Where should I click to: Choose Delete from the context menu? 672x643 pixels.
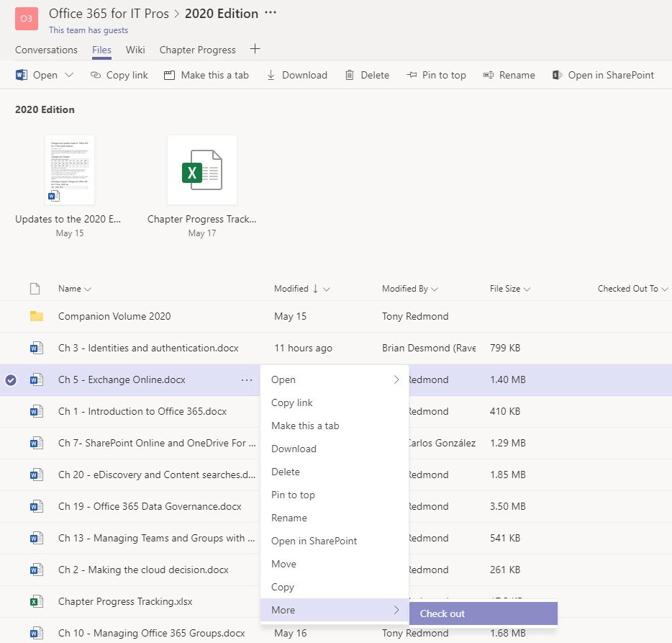click(335, 472)
